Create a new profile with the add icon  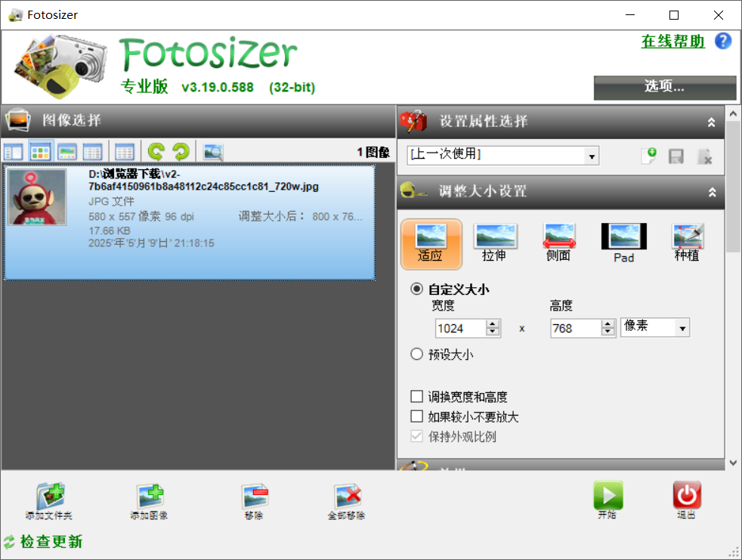648,156
